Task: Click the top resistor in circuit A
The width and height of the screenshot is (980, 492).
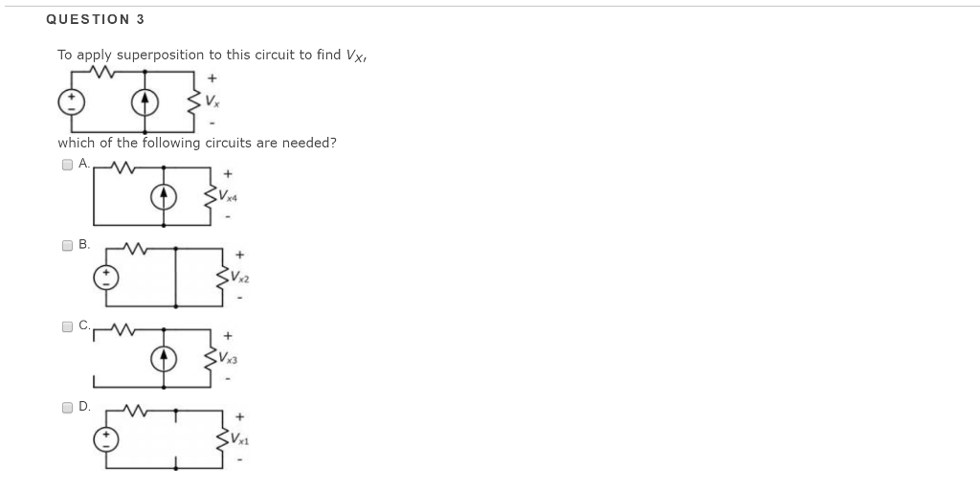Action: tap(122, 168)
